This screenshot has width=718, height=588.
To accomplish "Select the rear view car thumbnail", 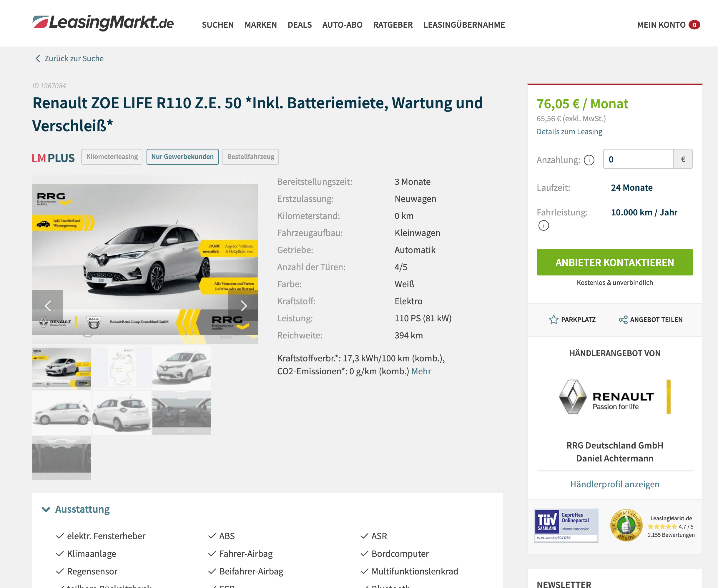I will (x=122, y=413).
